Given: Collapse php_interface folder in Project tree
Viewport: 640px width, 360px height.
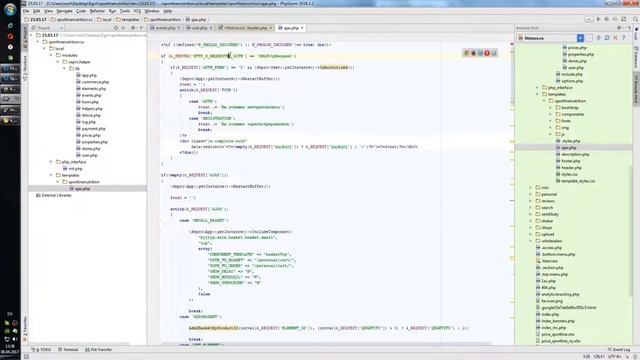Looking at the screenshot, I should [51, 162].
